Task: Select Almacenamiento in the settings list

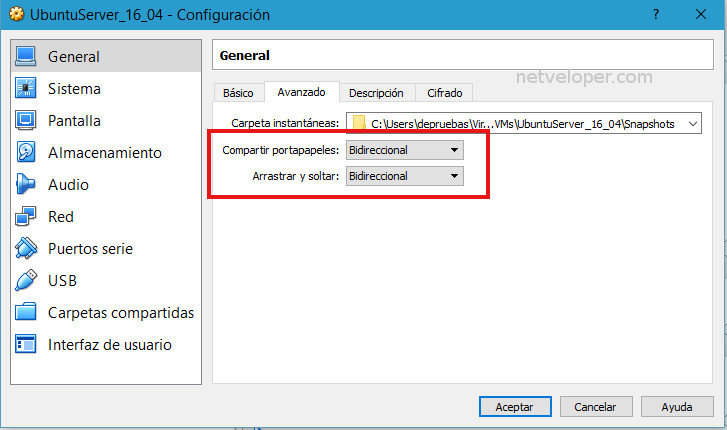Action: [106, 152]
